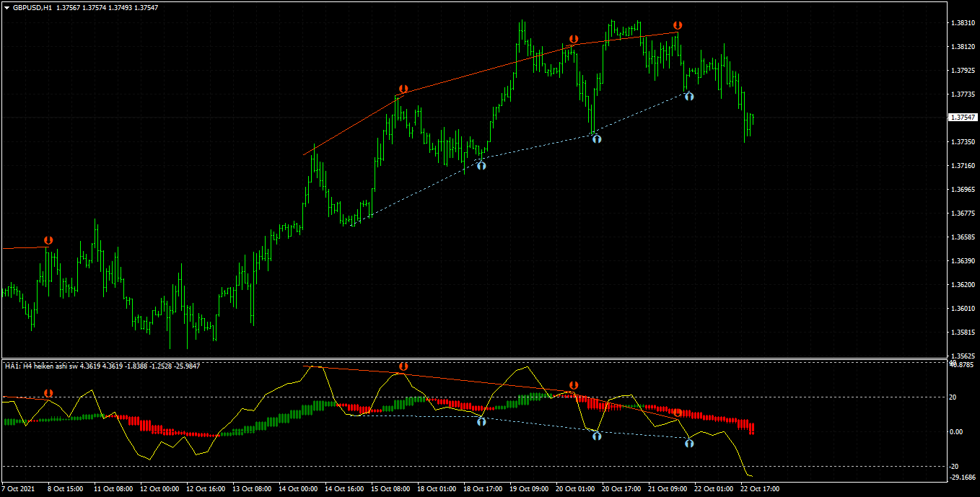Click time axis label 18 Oct 01:00
This screenshot has height=497, width=980.
pos(436,489)
